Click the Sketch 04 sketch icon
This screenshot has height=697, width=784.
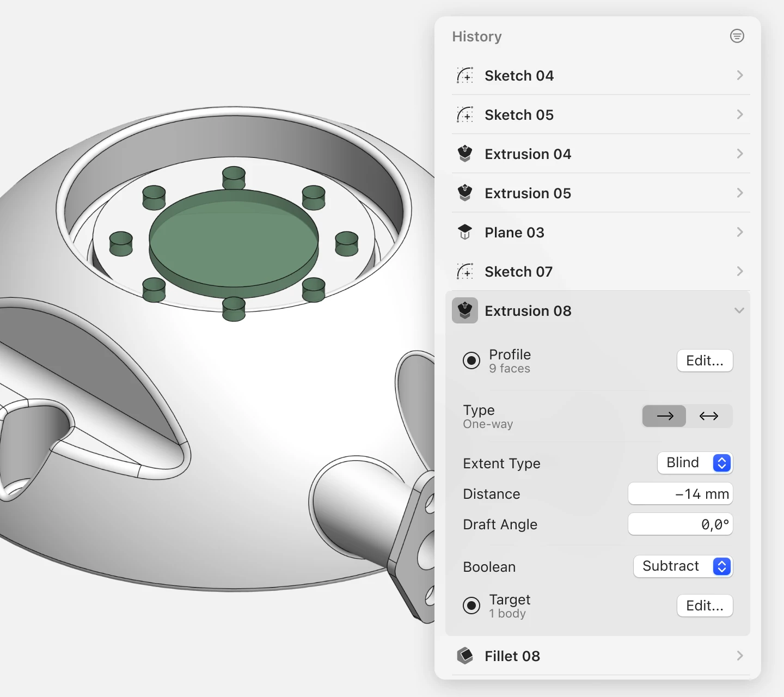coord(465,75)
